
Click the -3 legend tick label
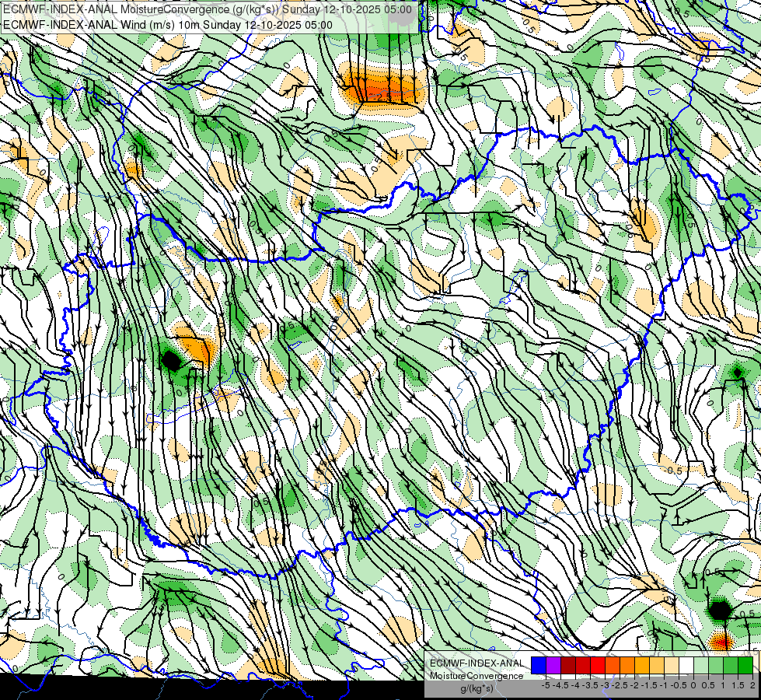(x=605, y=685)
